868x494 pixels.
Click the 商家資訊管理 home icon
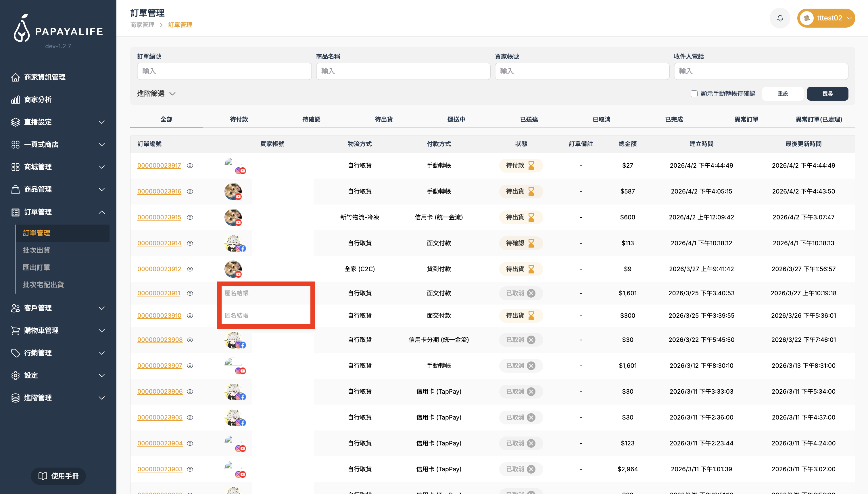click(16, 77)
